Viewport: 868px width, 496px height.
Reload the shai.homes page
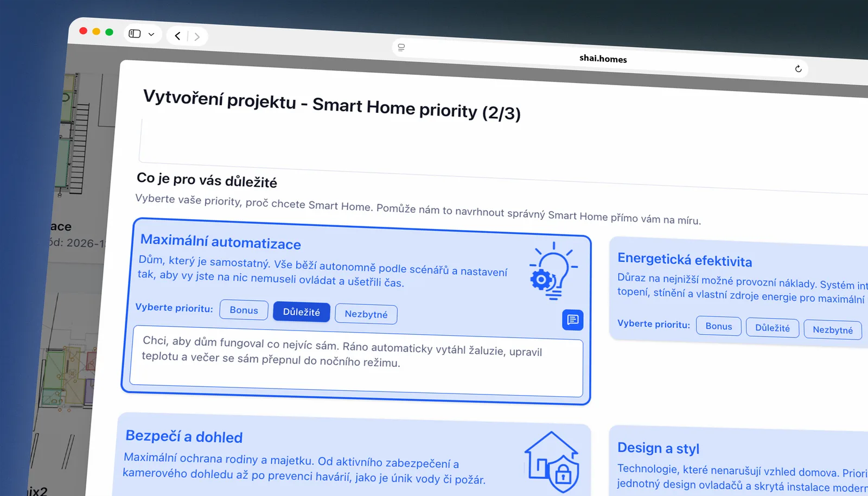click(798, 69)
